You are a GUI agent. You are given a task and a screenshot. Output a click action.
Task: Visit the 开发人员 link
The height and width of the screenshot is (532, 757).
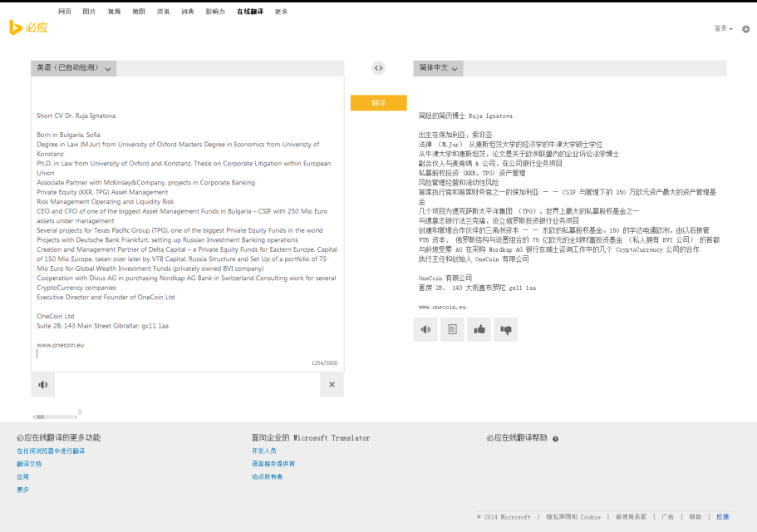pos(263,451)
